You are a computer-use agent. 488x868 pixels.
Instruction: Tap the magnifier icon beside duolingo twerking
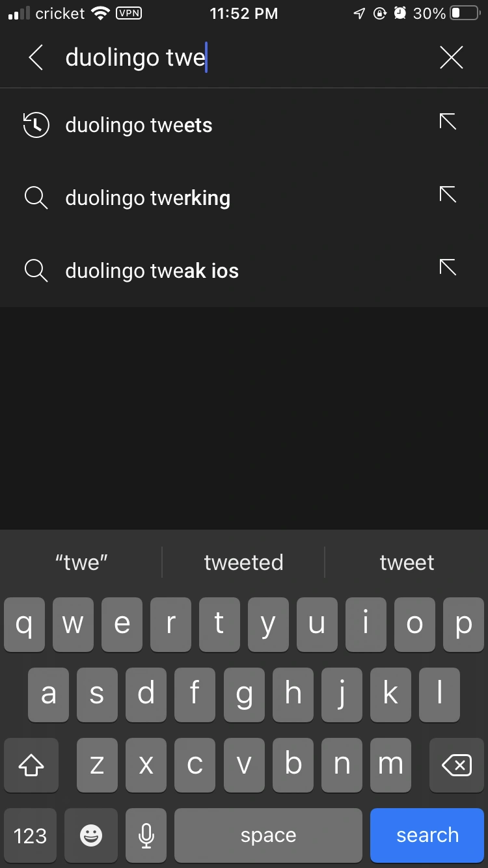[36, 198]
